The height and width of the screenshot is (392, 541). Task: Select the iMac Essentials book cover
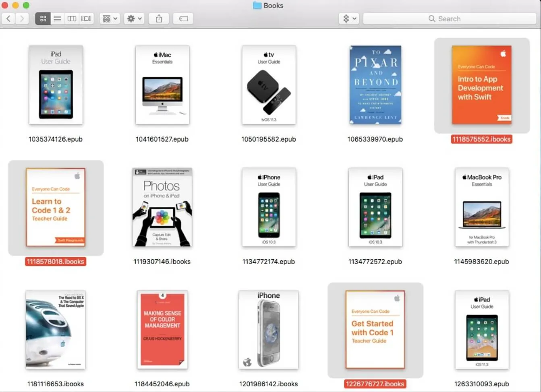pos(162,85)
